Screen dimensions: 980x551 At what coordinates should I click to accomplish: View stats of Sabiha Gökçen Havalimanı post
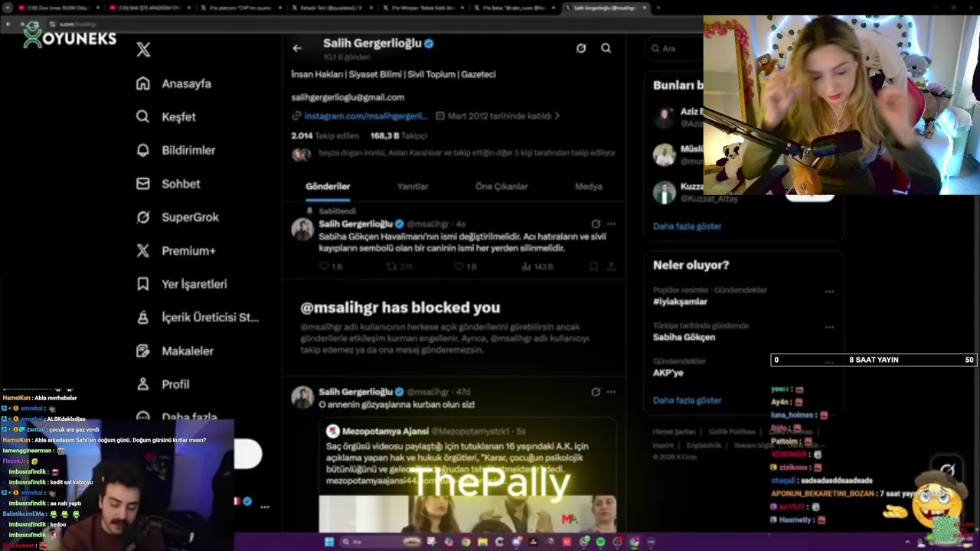click(x=537, y=266)
